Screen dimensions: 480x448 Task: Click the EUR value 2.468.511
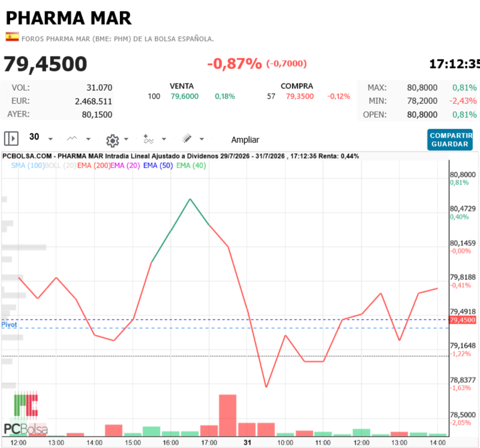point(94,101)
